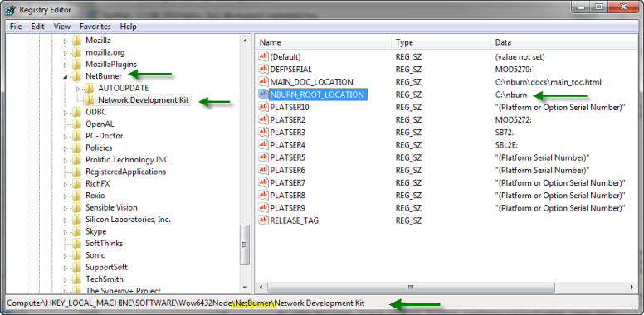The height and width of the screenshot is (315, 644).
Task: Collapse the NetBurner tree node
Action: point(66,77)
